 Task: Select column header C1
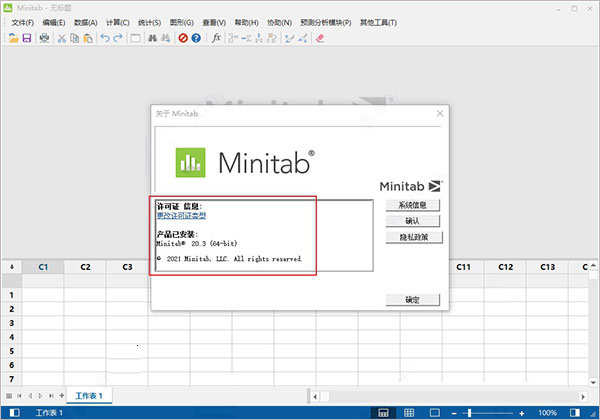point(43,267)
